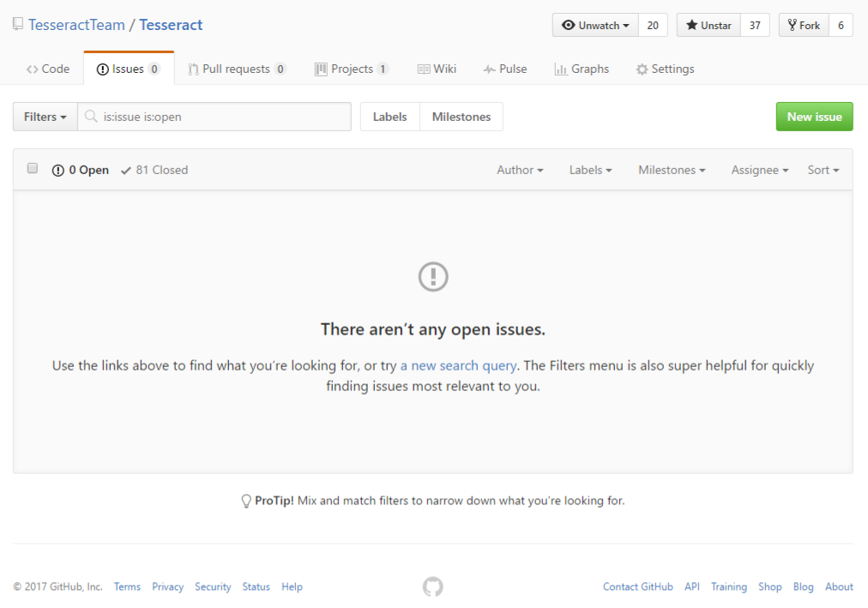Show the 81 Closed issues

coord(154,170)
